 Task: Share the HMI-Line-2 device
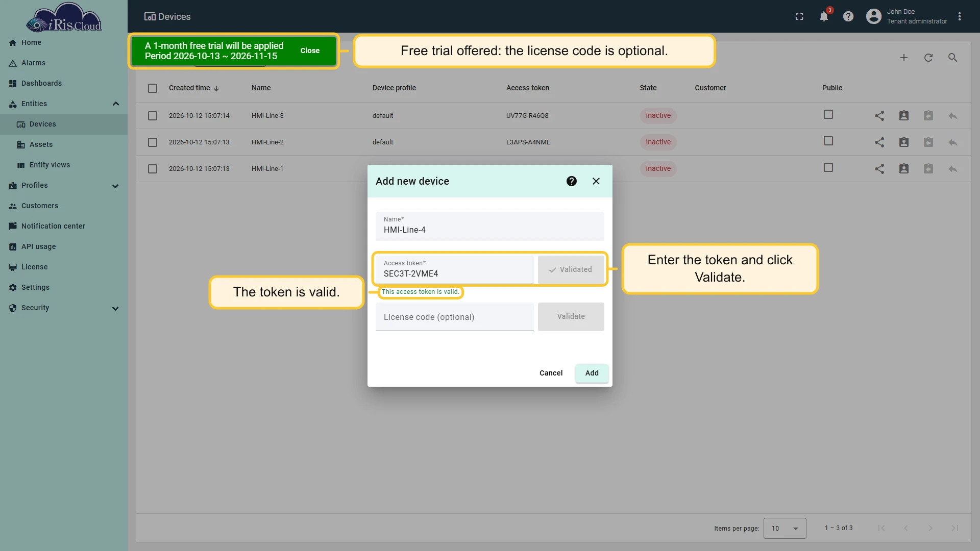pos(879,142)
